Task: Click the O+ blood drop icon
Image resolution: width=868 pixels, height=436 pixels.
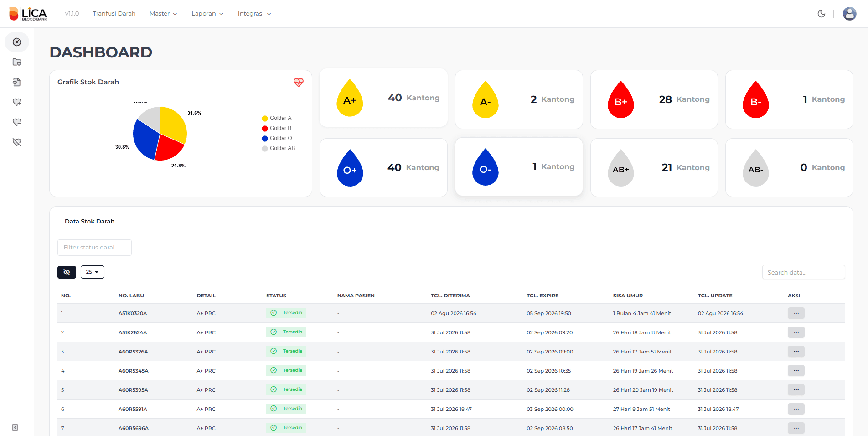Action: 350,168
